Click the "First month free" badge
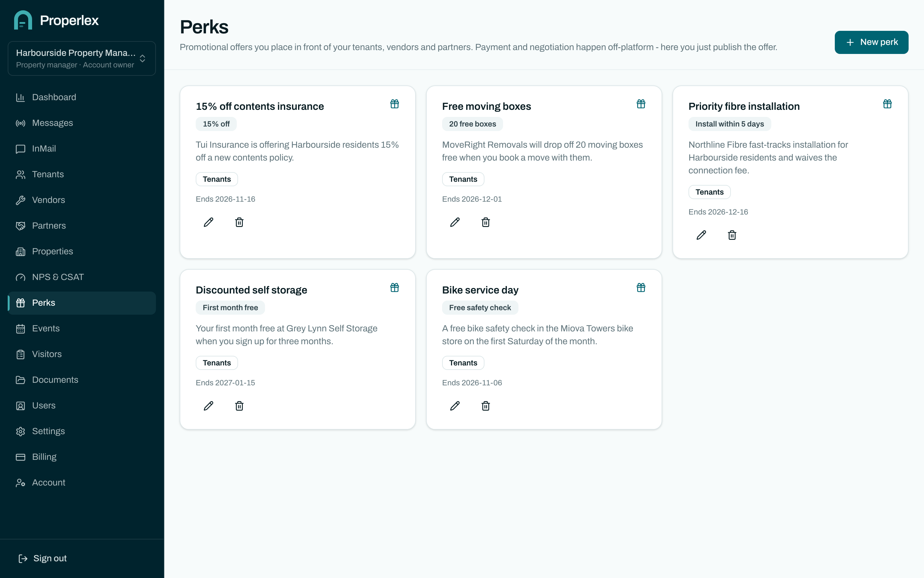The image size is (924, 578). coord(230,307)
